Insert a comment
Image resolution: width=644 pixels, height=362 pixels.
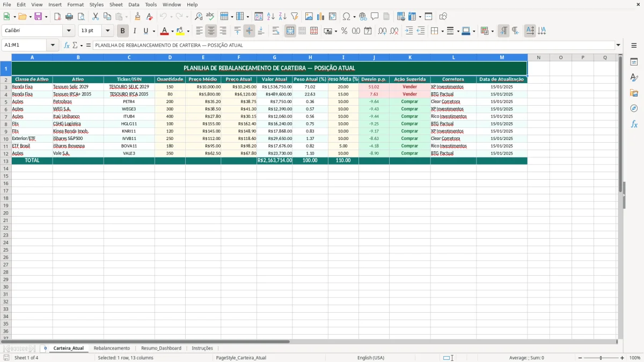[x=375, y=17]
